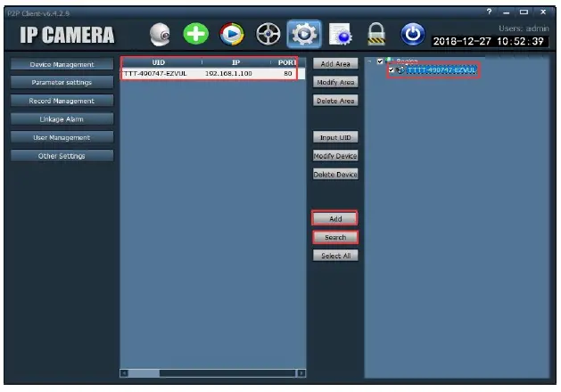Image resolution: width=561 pixels, height=392 pixels.
Task: Sort by the IP column header
Action: pos(235,62)
